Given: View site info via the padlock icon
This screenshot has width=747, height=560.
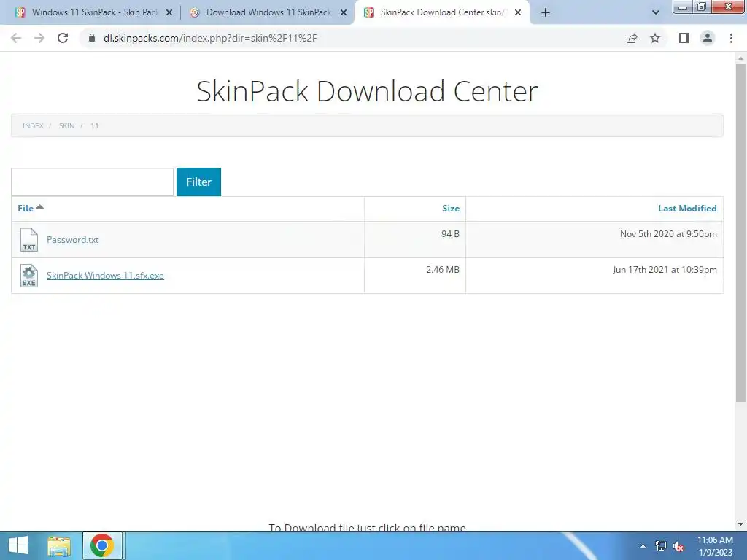Looking at the screenshot, I should pos(92,38).
